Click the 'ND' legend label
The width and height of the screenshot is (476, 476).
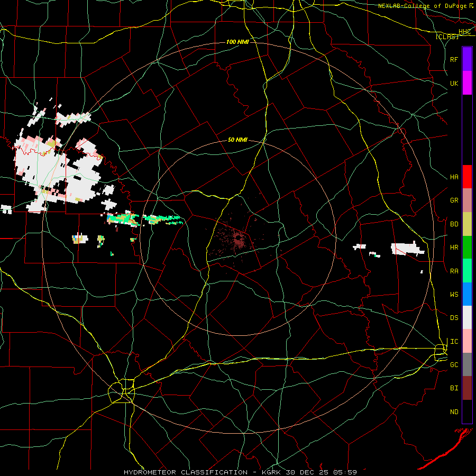click(x=454, y=412)
